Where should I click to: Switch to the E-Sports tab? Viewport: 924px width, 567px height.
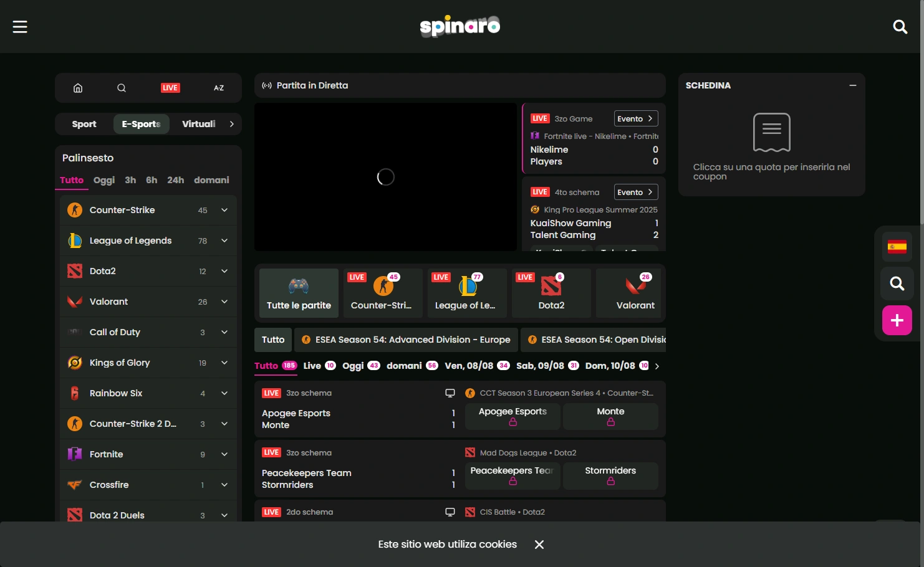click(x=142, y=124)
